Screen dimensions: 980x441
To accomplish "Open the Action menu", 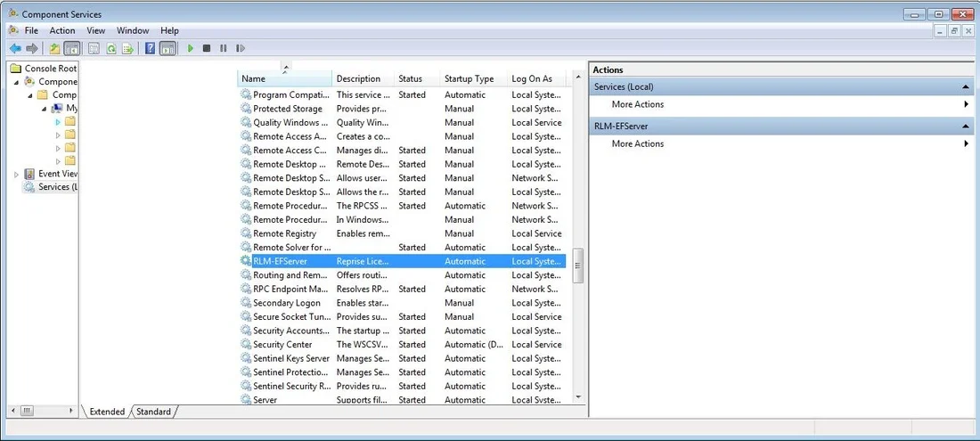I will point(62,30).
